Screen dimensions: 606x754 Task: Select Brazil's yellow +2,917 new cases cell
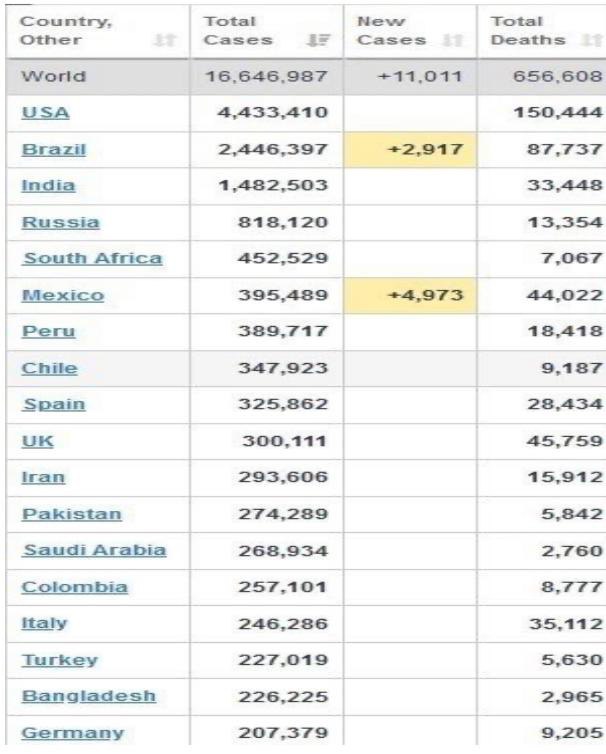click(411, 150)
